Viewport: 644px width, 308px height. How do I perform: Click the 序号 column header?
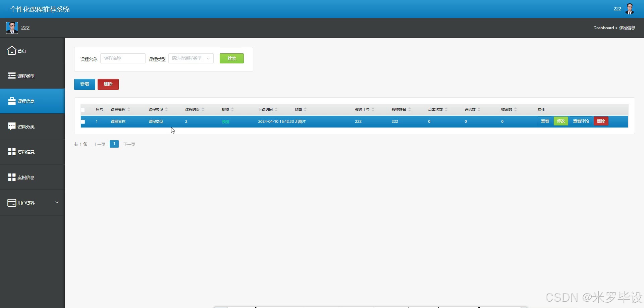coord(99,109)
